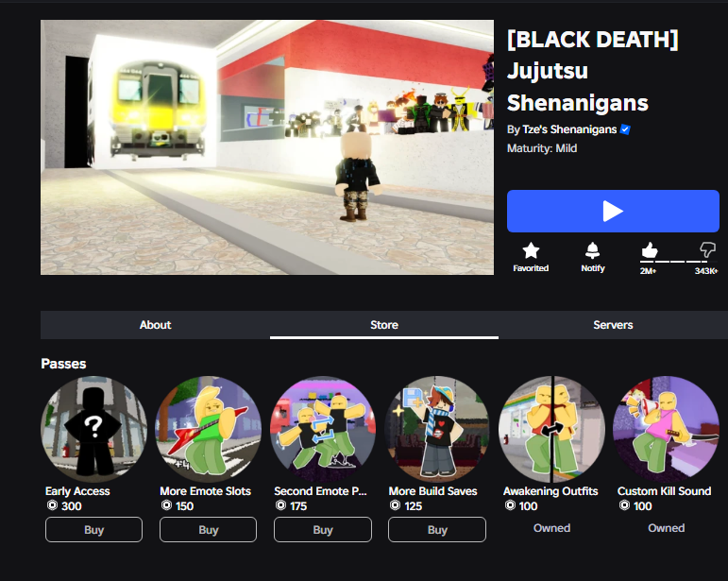Image resolution: width=728 pixels, height=581 pixels.
Task: Open Tze's Shenanigans creator link
Action: [569, 129]
